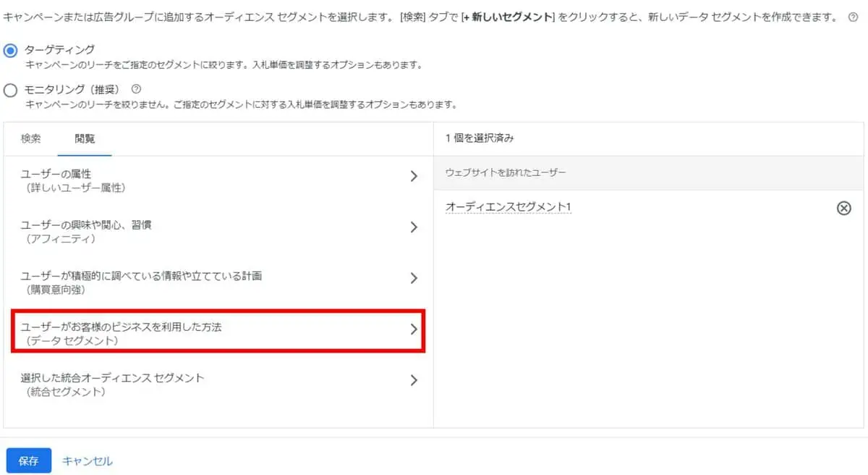Viewport: 868px width, 475px height.
Task: Switch to the 閲覧 tab
Action: [x=82, y=138]
